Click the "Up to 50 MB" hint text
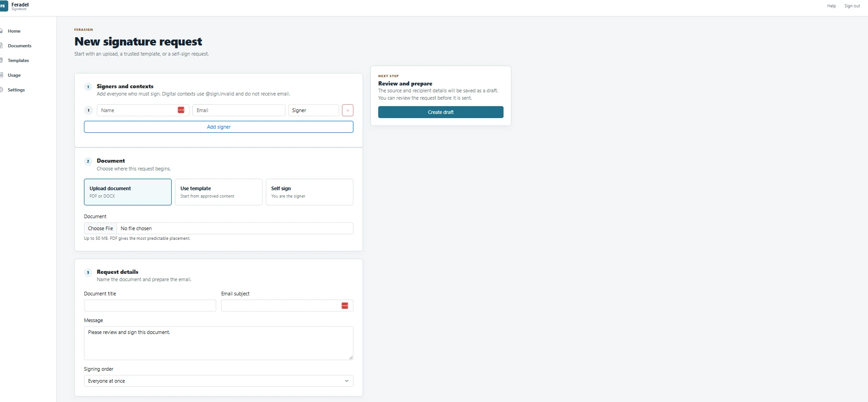 [137, 238]
